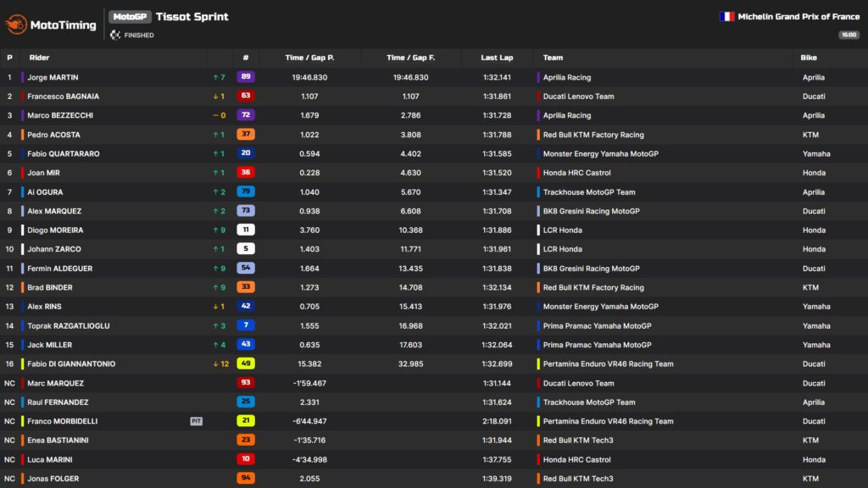868x488 pixels.
Task: Click number badge 93 of Marc Marquez
Action: click(x=246, y=382)
